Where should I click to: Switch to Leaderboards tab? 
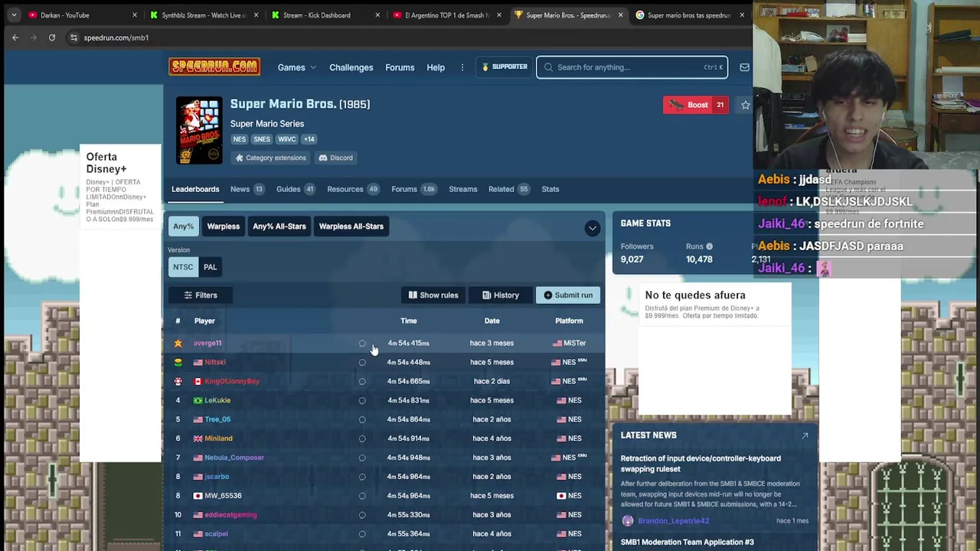(x=195, y=189)
